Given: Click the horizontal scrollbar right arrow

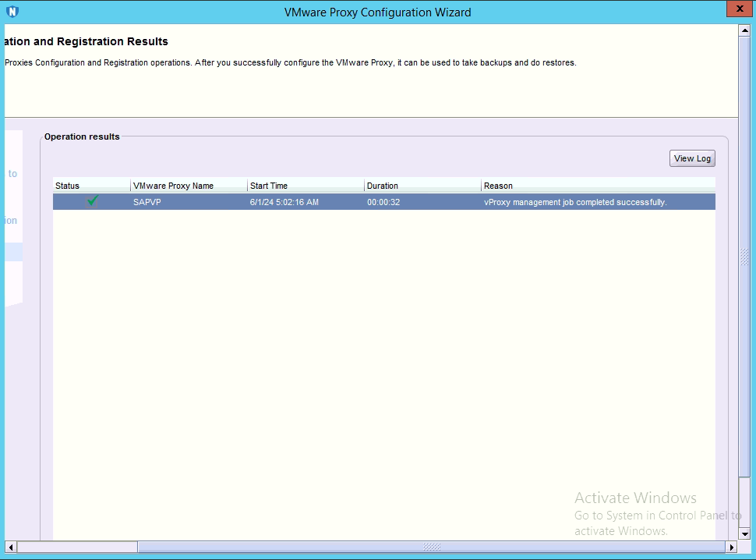Looking at the screenshot, I should point(731,548).
